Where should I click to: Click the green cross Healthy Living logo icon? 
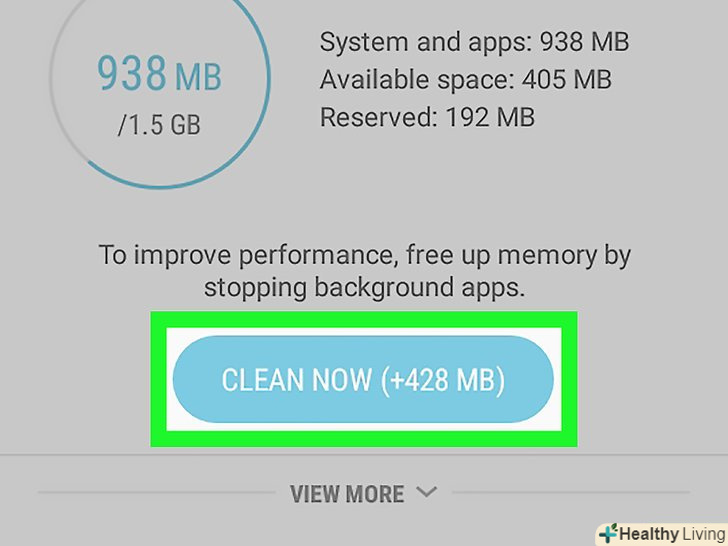point(609,534)
